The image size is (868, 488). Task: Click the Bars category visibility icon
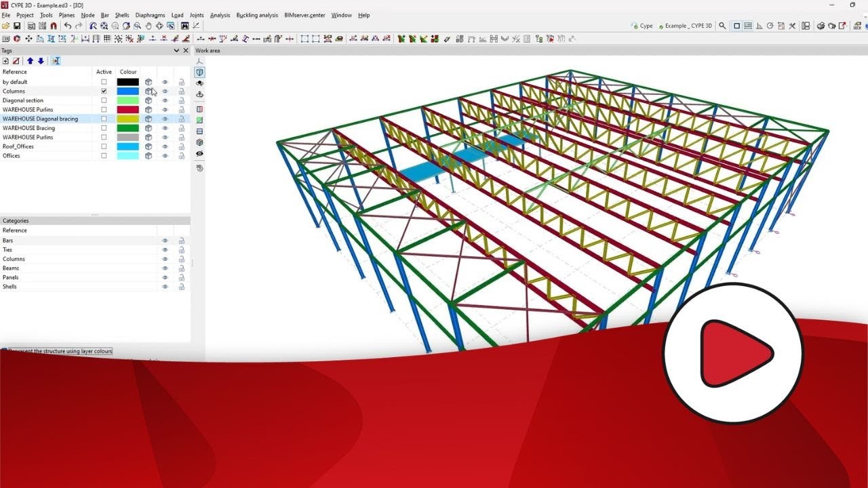(163, 240)
